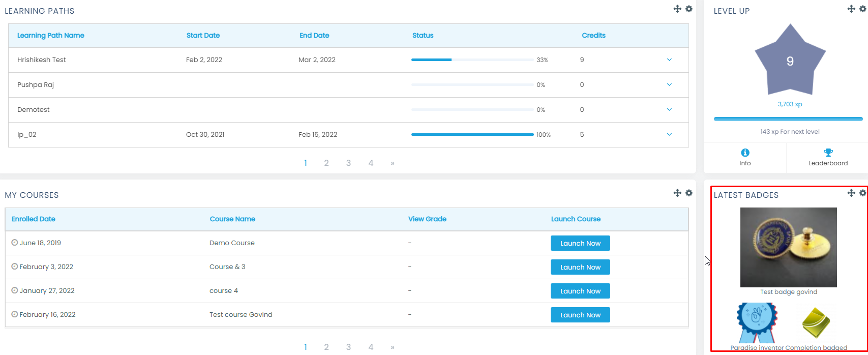Click the Learning Paths move handle icon

click(677, 9)
